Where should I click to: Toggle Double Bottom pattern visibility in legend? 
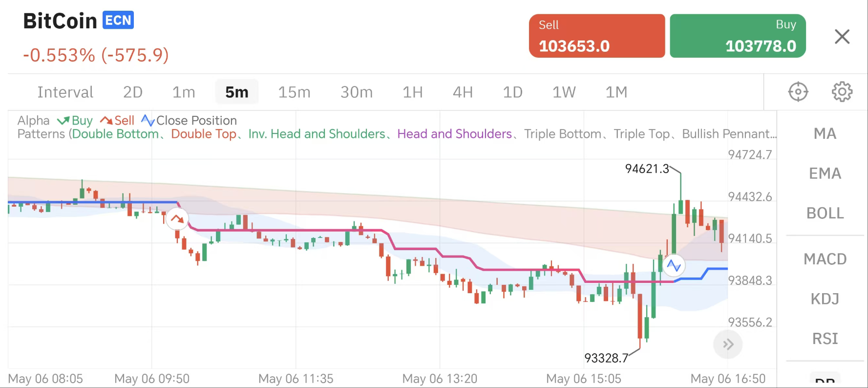pos(116,134)
